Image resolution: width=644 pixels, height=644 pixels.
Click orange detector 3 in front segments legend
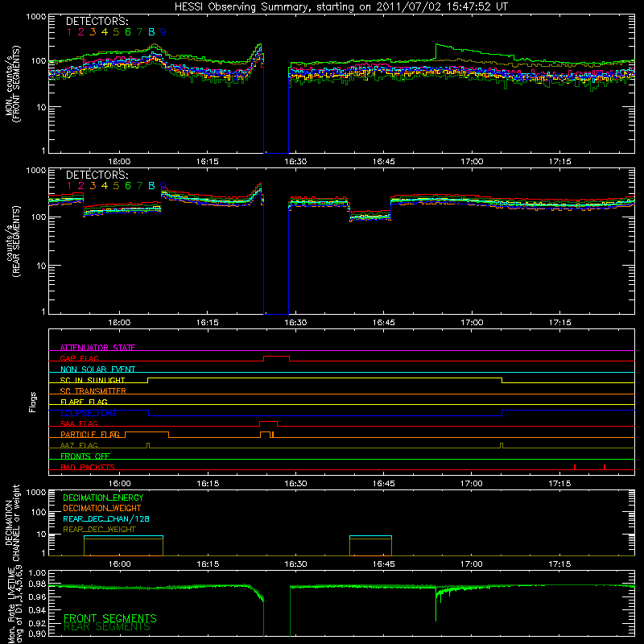(x=93, y=32)
